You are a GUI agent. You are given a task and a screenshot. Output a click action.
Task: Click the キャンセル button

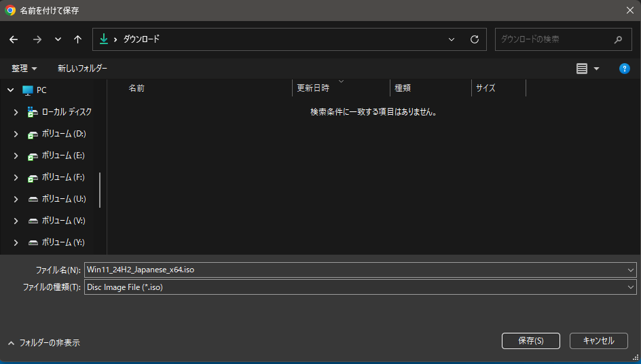(x=598, y=341)
